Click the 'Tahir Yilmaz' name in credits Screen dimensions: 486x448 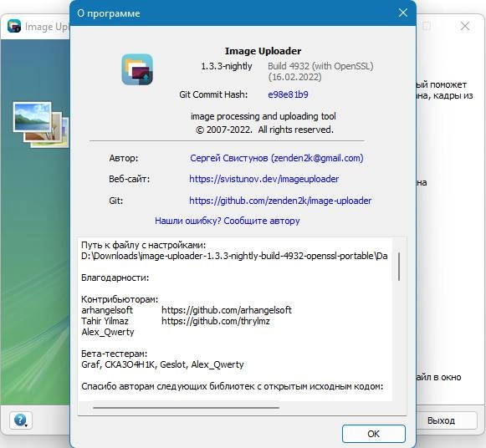[x=105, y=321]
